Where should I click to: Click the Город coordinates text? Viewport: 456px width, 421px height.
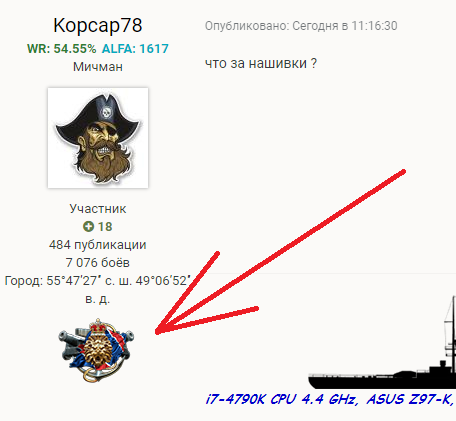98,290
